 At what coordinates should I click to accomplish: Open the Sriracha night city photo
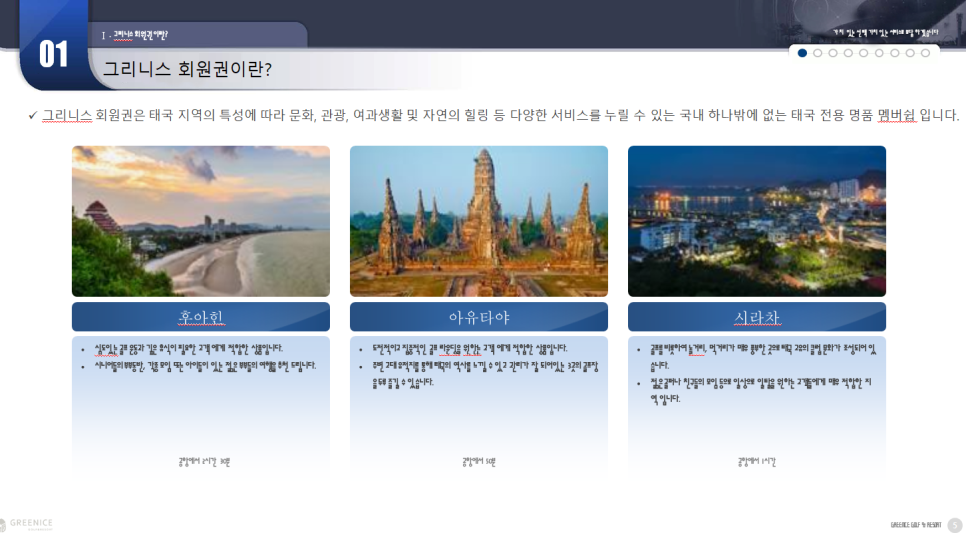pos(757,221)
